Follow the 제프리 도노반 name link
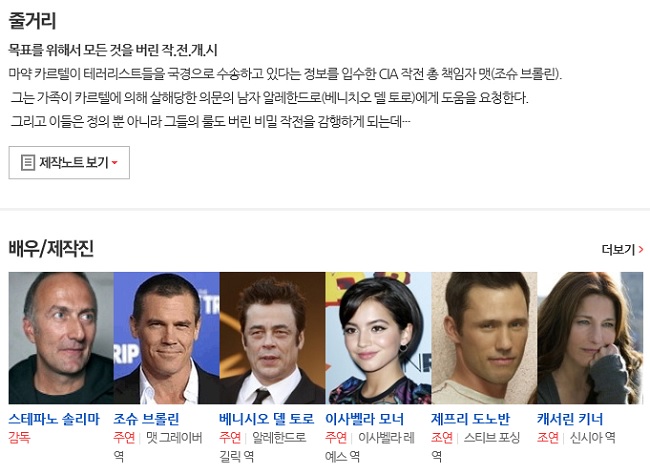This screenshot has height=474, width=650. (471, 419)
